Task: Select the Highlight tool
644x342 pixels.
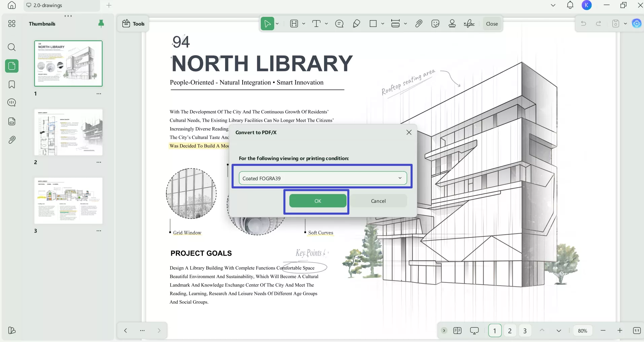Action: click(x=294, y=24)
